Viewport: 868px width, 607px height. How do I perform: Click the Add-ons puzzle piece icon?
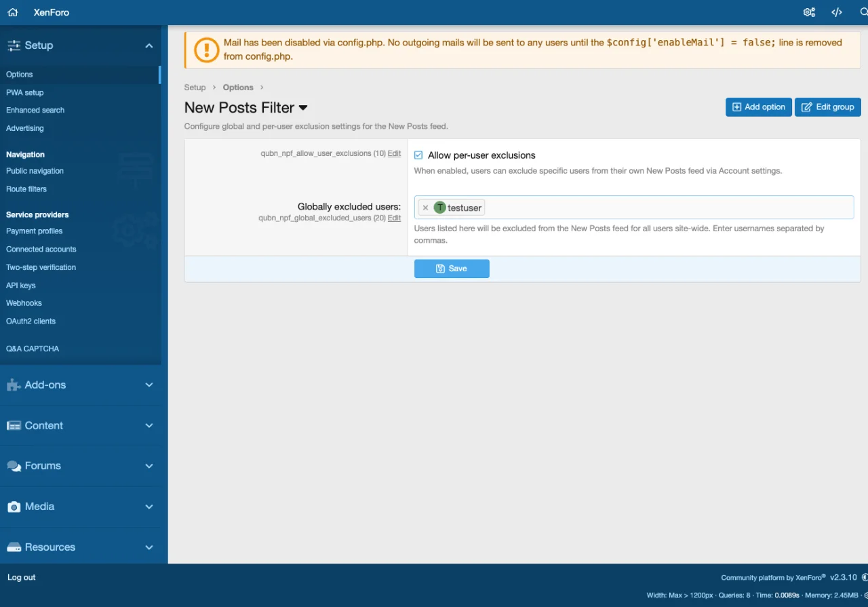(14, 385)
